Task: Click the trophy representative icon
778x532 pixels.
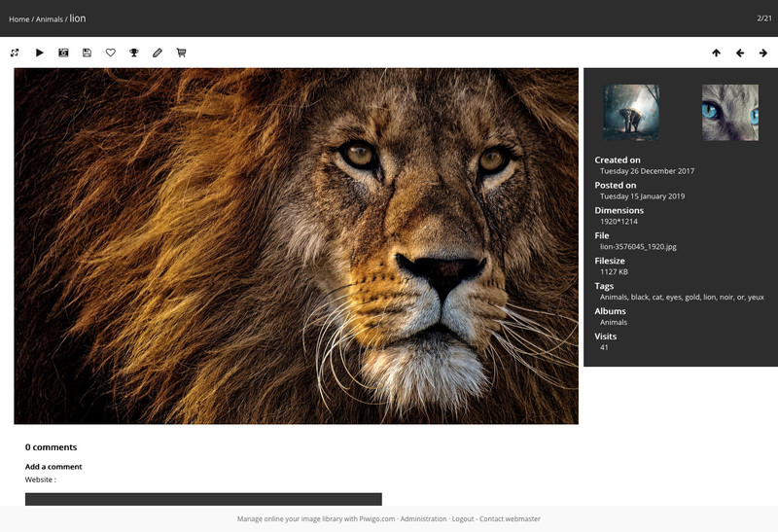Action: tap(134, 53)
